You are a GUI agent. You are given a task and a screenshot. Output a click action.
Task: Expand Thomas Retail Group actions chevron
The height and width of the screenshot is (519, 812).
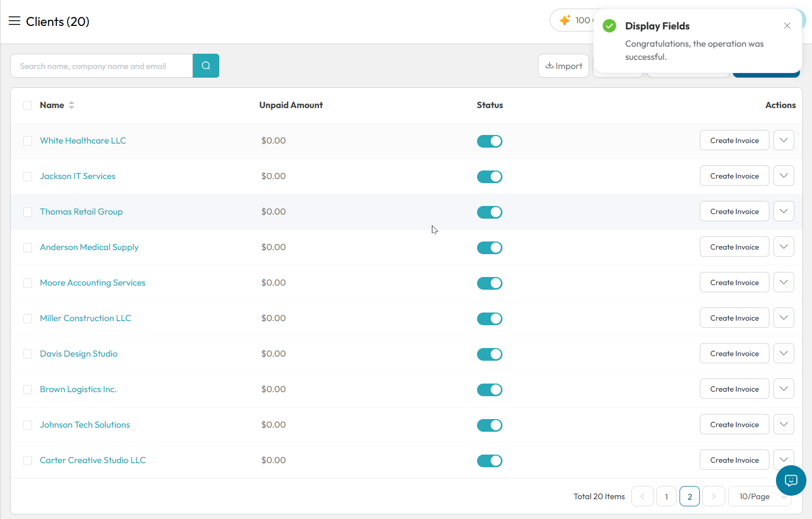784,212
